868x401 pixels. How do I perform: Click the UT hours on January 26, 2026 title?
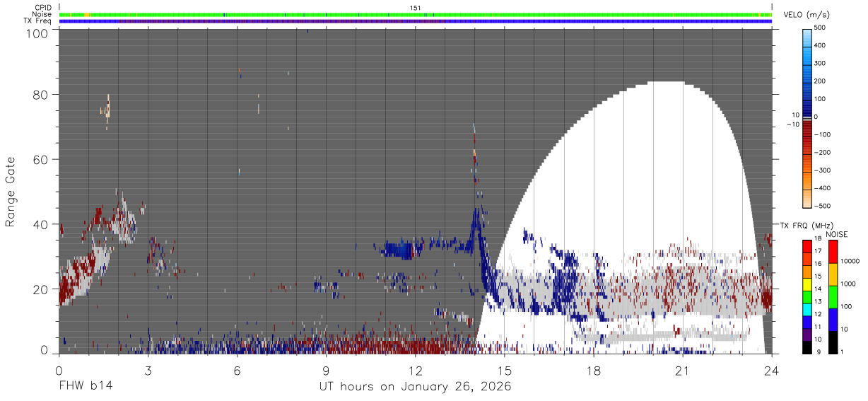415,386
